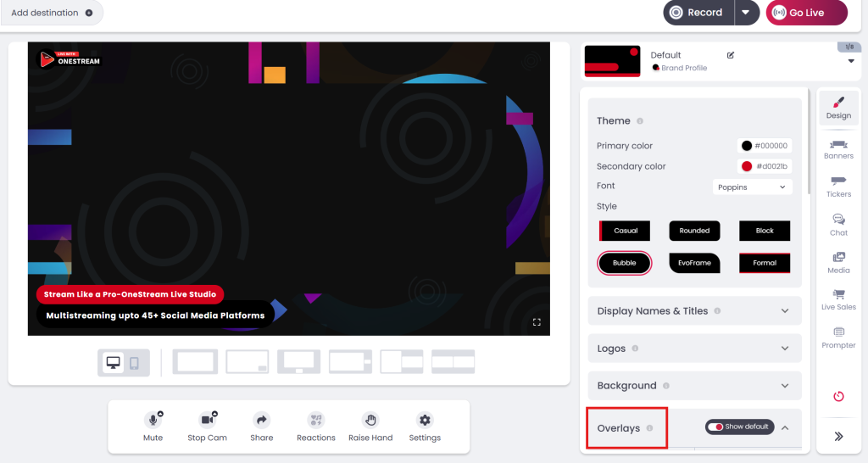Switch to mobile portrait view
Image resolution: width=868 pixels, height=463 pixels.
pos(135,363)
